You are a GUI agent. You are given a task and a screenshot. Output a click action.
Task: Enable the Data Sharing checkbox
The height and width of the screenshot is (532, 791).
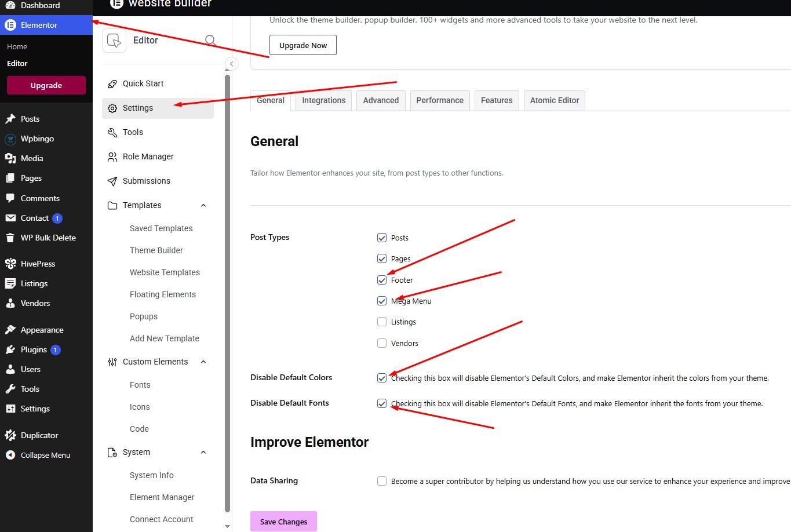[382, 481]
